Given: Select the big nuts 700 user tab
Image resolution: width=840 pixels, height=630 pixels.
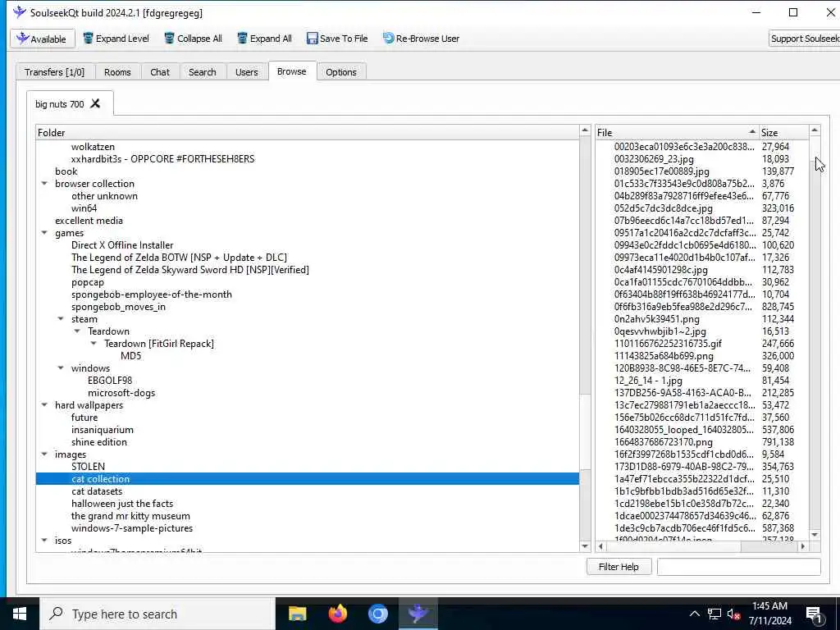Looking at the screenshot, I should point(59,104).
